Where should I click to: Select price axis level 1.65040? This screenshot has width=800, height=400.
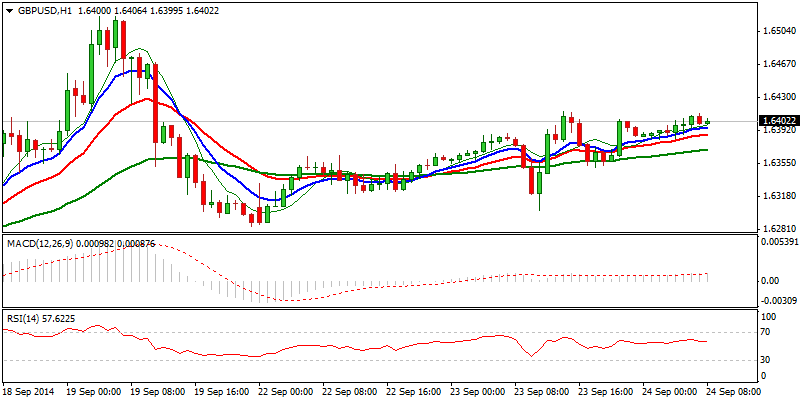pos(778,31)
